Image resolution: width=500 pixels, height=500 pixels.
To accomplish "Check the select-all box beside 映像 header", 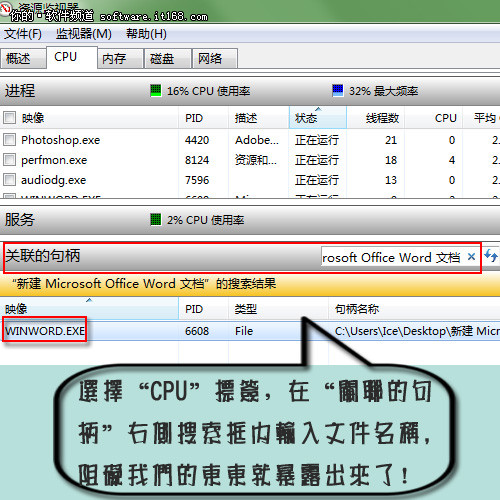I will point(9,118).
